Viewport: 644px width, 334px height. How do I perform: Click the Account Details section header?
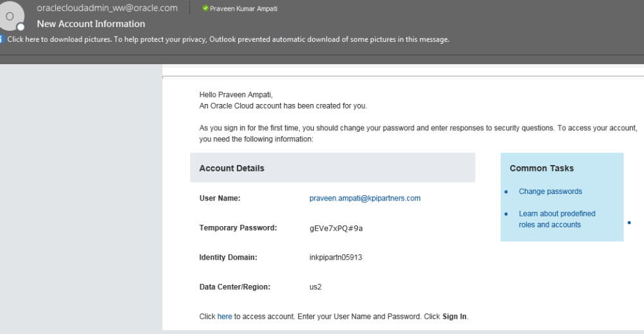pyautogui.click(x=232, y=168)
